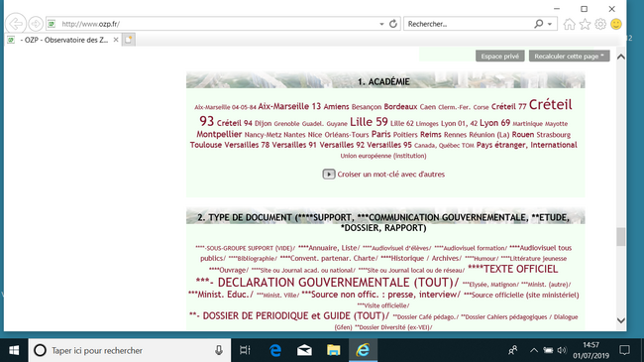
Task: Show hidden system tray icons
Action: click(533, 350)
